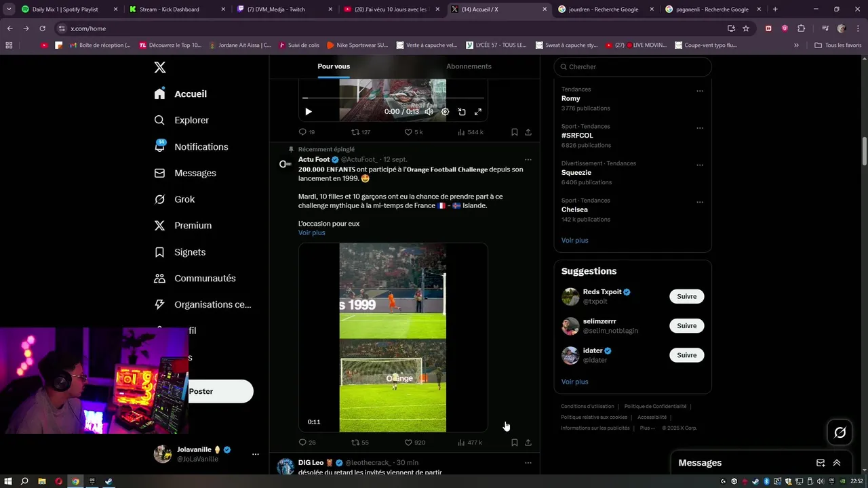Share the Actu Foot post

(528, 443)
